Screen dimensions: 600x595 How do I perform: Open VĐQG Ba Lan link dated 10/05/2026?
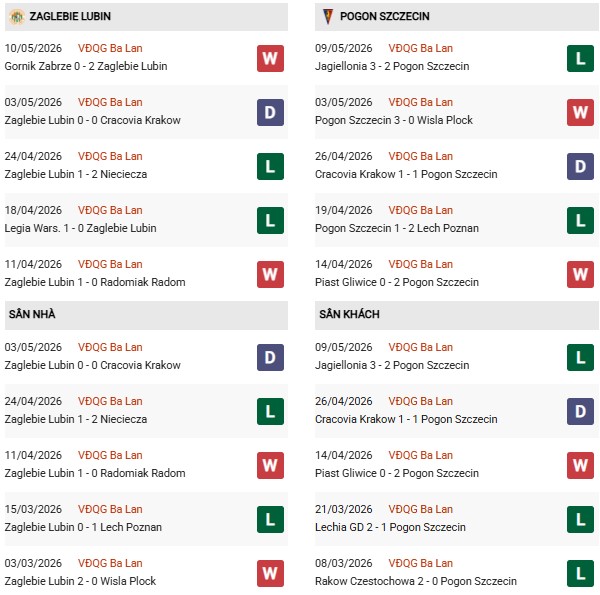[110, 48]
